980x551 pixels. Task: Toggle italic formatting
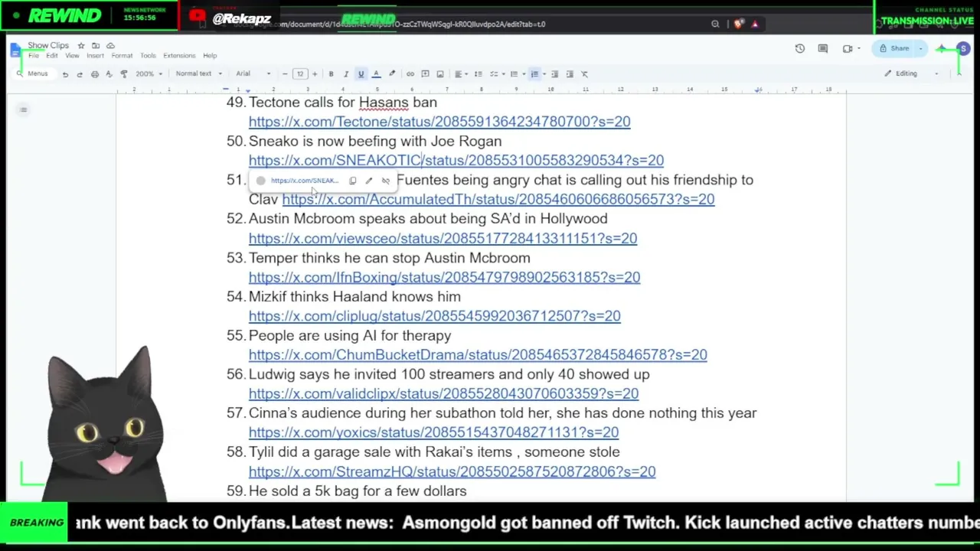pos(346,74)
